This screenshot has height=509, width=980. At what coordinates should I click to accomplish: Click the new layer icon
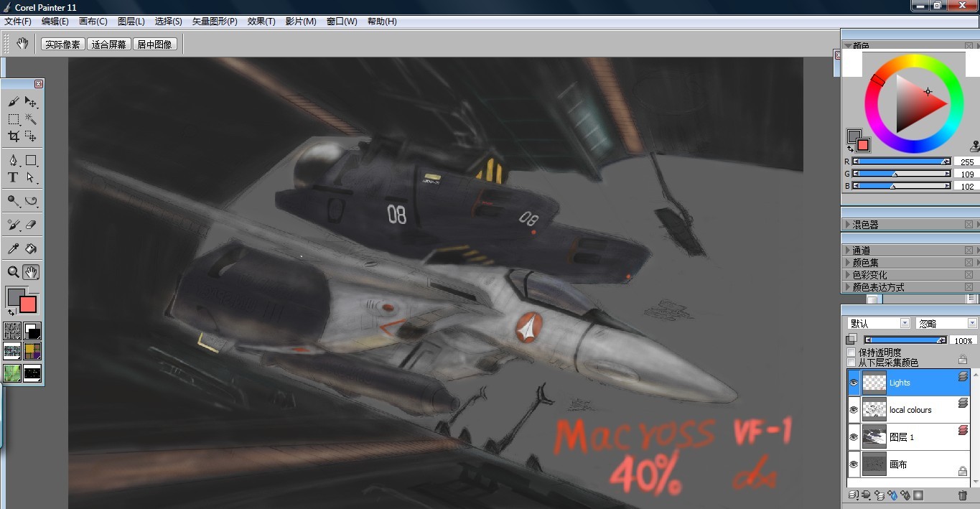point(879,495)
